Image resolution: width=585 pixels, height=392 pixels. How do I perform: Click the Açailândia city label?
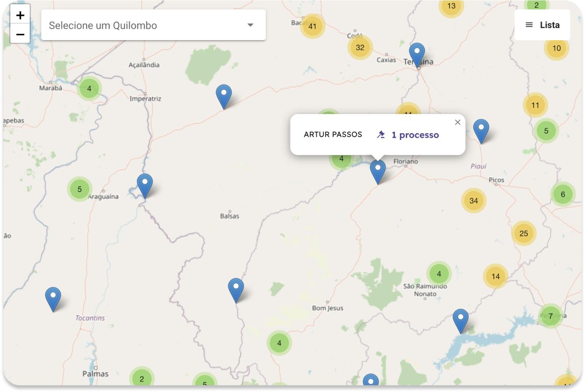point(144,65)
